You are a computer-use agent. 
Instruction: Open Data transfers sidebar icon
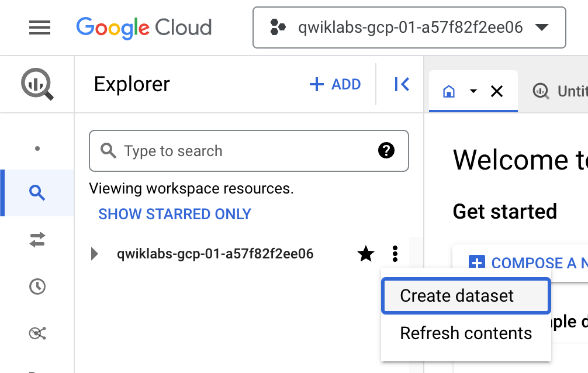(37, 240)
